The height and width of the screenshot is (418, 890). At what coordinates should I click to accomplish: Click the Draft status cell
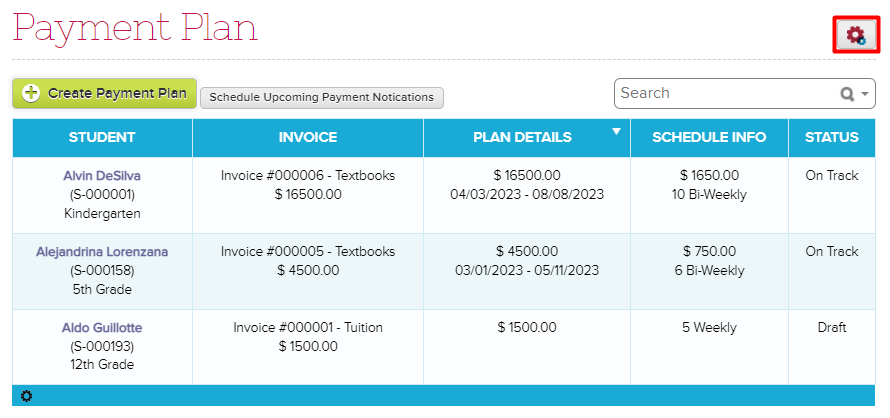832,347
